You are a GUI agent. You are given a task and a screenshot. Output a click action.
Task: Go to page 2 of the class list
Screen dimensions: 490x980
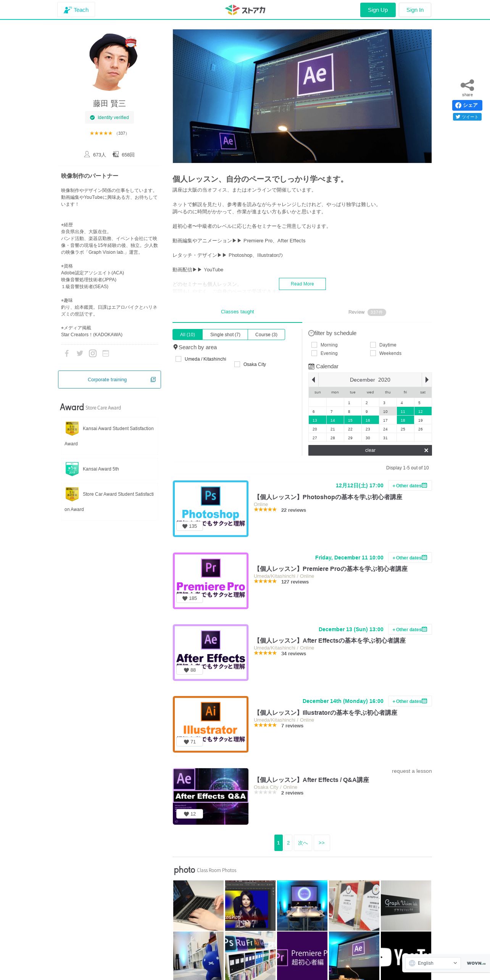pyautogui.click(x=288, y=843)
